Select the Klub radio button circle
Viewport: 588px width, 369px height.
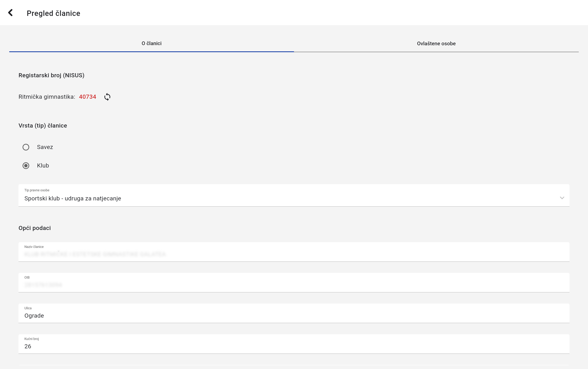pos(26,166)
